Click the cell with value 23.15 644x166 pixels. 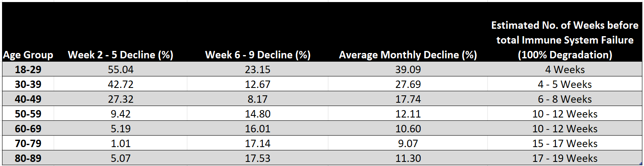coord(257,69)
